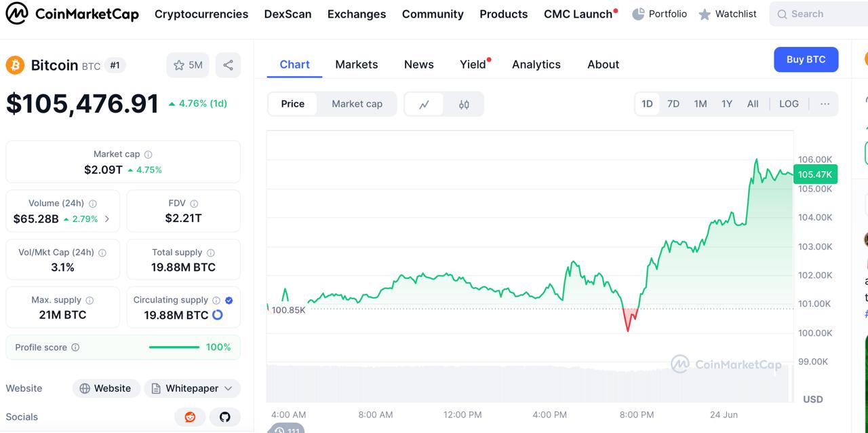Set chart range to 1Y
Image resolution: width=868 pixels, height=433 pixels.
click(727, 104)
